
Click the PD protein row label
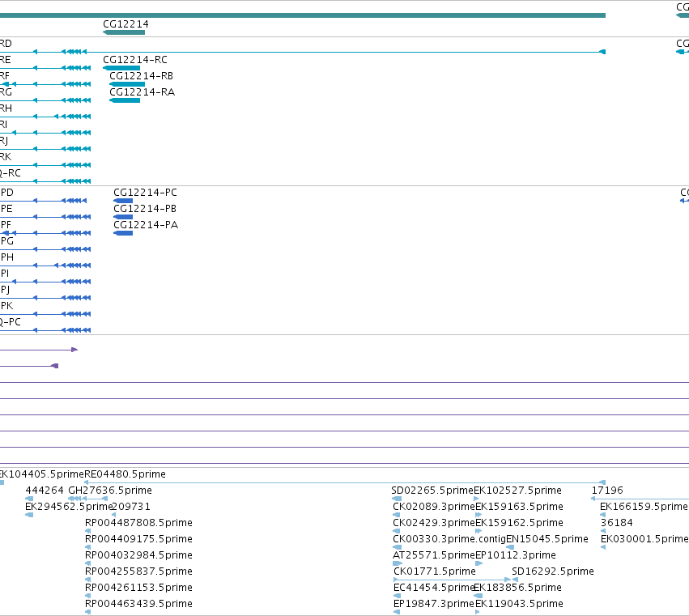[x=7, y=193]
